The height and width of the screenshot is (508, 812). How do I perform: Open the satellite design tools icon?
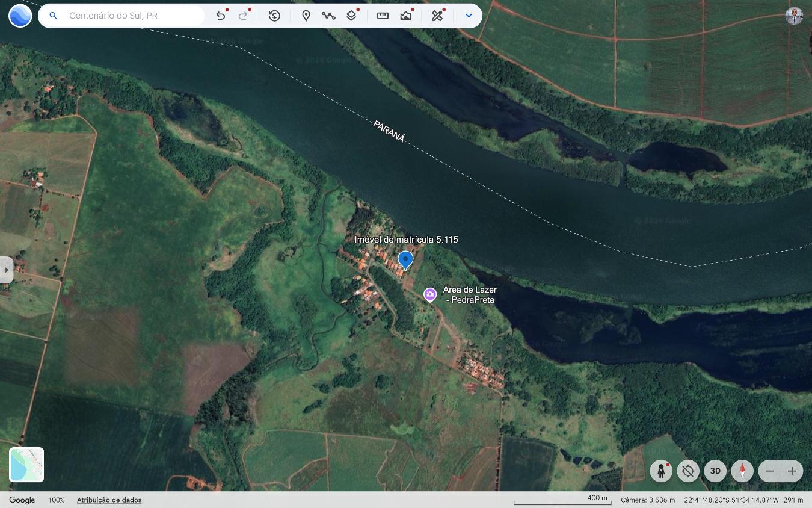pos(437,16)
